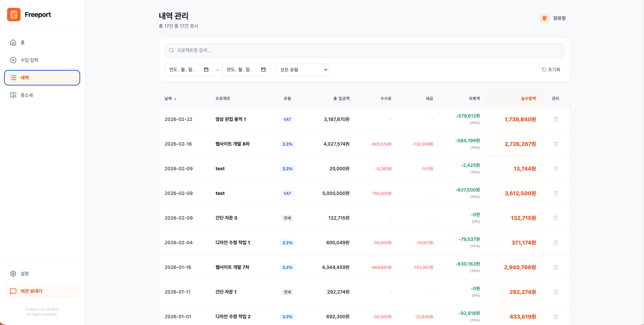644x325 pixels.
Task: Click the tax value -132,909원
Action: pyautogui.click(x=422, y=144)
